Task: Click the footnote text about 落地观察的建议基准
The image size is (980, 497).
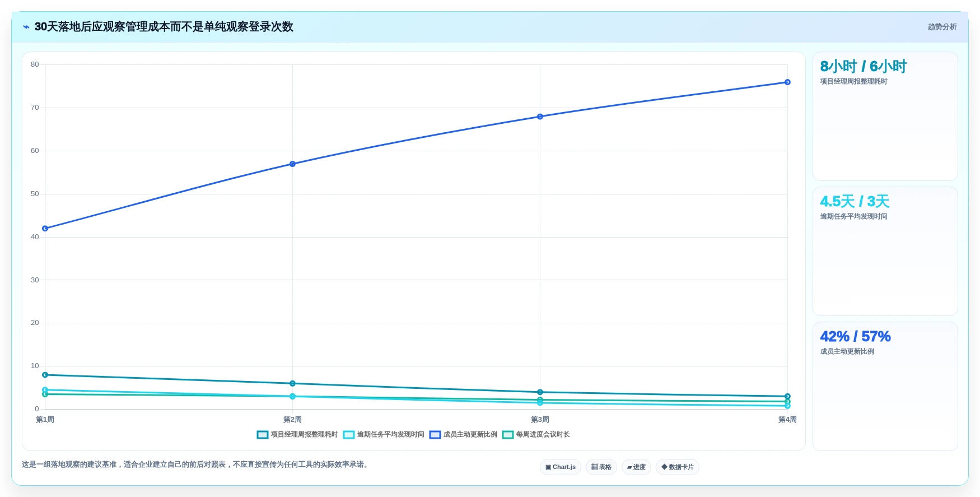Action: (196, 465)
